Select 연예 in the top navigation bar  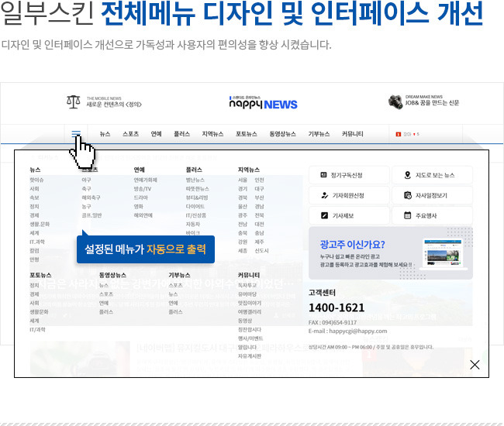click(156, 134)
